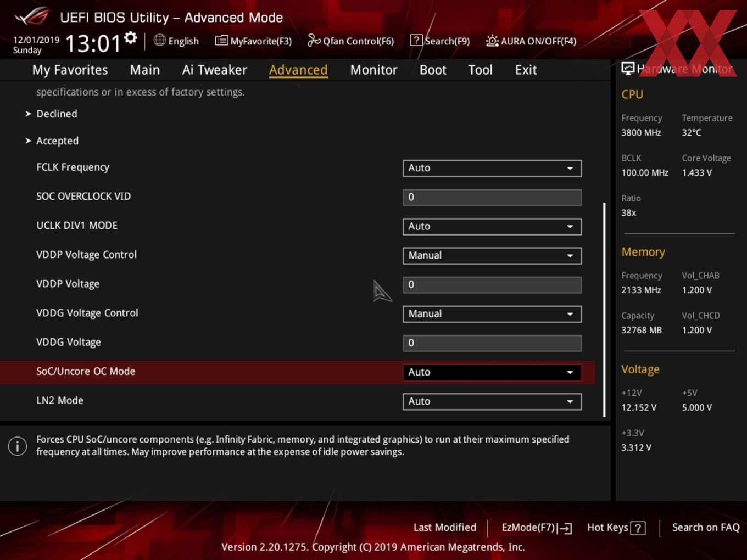Click the Memory Frequency 2133 MHz value

tap(641, 290)
